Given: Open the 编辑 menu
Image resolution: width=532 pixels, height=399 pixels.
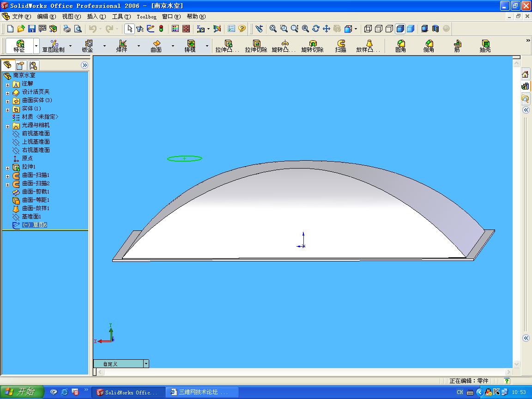Looking at the screenshot, I should (46, 17).
